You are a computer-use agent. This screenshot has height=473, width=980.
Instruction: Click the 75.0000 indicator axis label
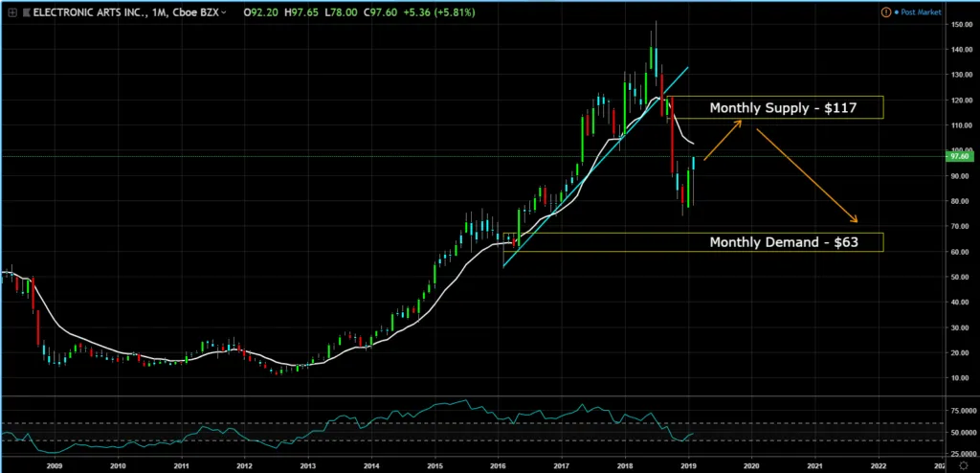962,411
